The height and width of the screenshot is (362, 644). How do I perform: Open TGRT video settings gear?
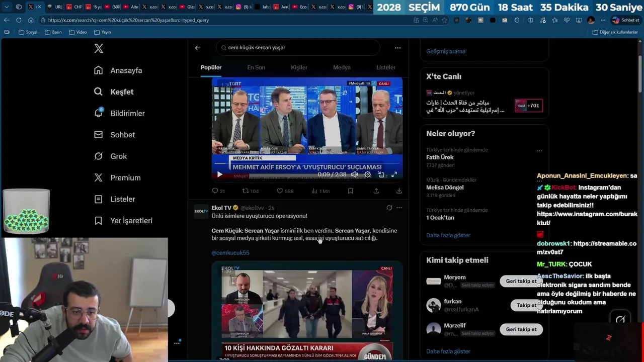(368, 174)
